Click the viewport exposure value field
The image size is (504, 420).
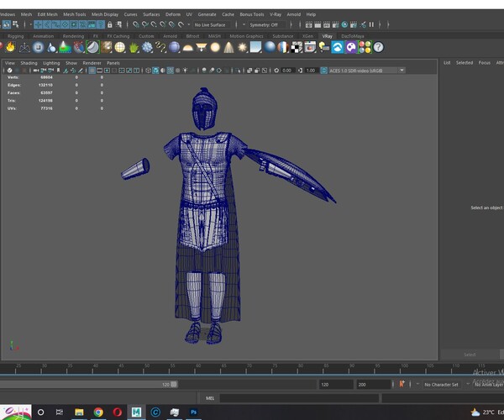click(x=287, y=71)
